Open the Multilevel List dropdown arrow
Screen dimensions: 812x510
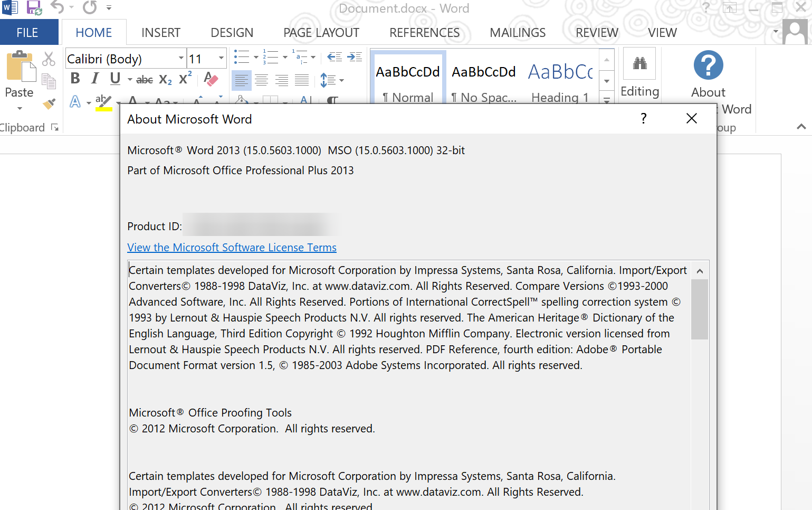(313, 57)
